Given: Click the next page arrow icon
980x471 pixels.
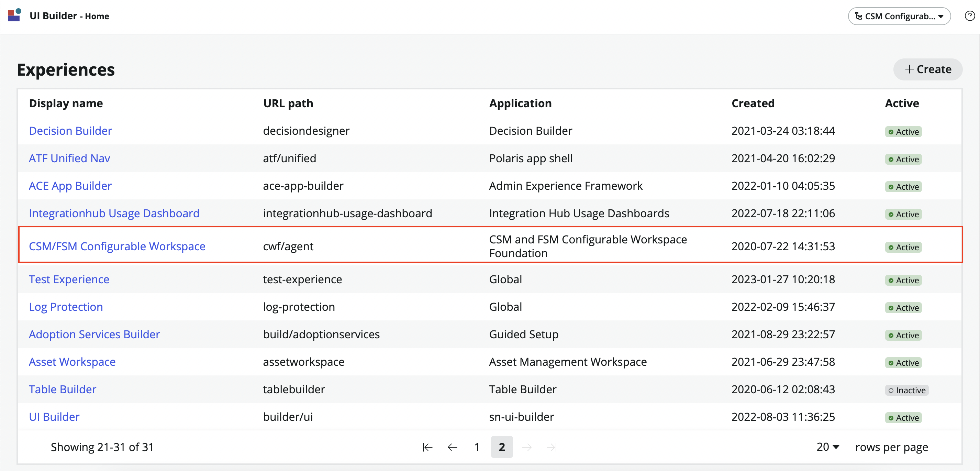Looking at the screenshot, I should click(526, 447).
